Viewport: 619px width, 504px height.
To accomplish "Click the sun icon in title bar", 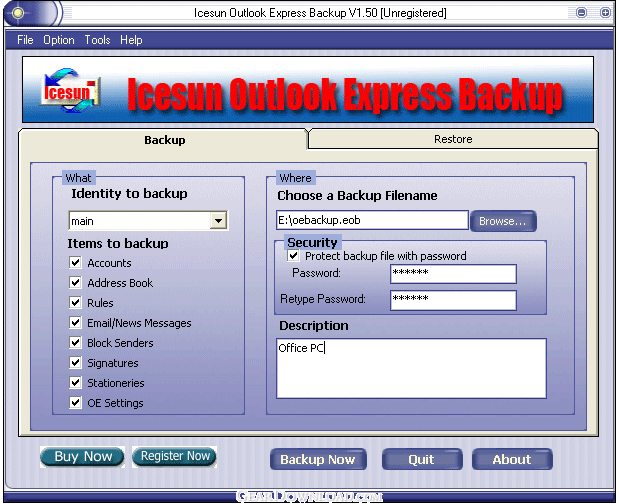I will [x=18, y=13].
